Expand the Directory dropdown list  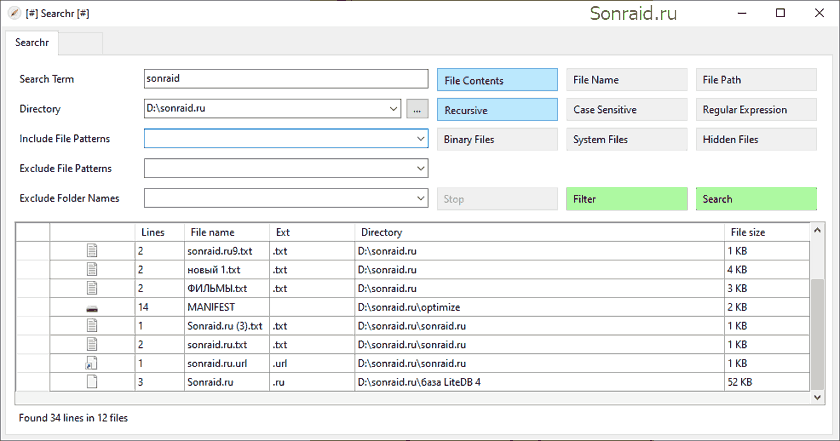(x=393, y=109)
